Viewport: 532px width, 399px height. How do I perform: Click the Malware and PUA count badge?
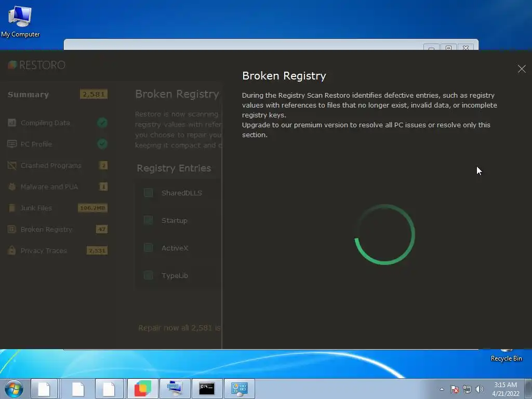point(103,187)
